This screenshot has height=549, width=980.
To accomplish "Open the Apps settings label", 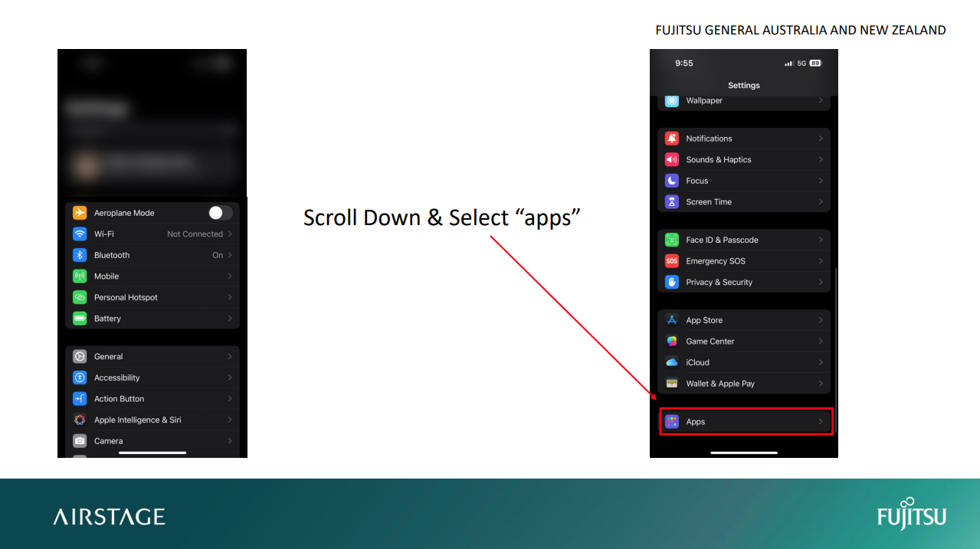I will [696, 422].
